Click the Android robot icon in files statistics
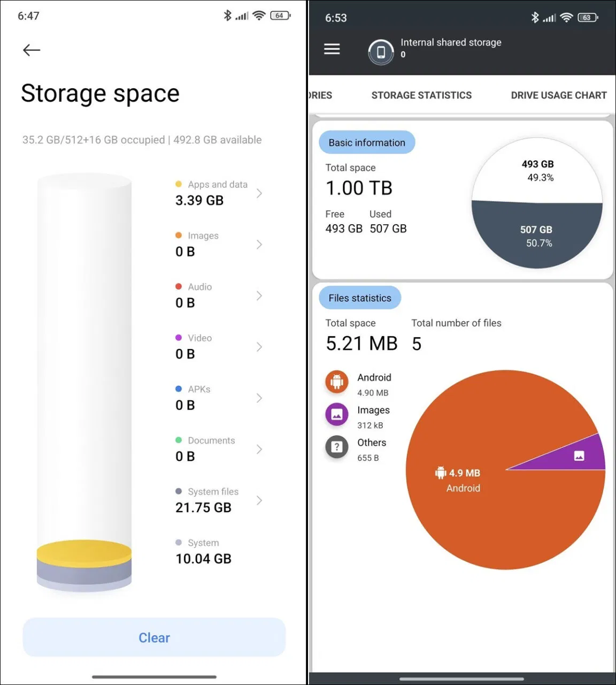616x685 pixels. coord(336,382)
